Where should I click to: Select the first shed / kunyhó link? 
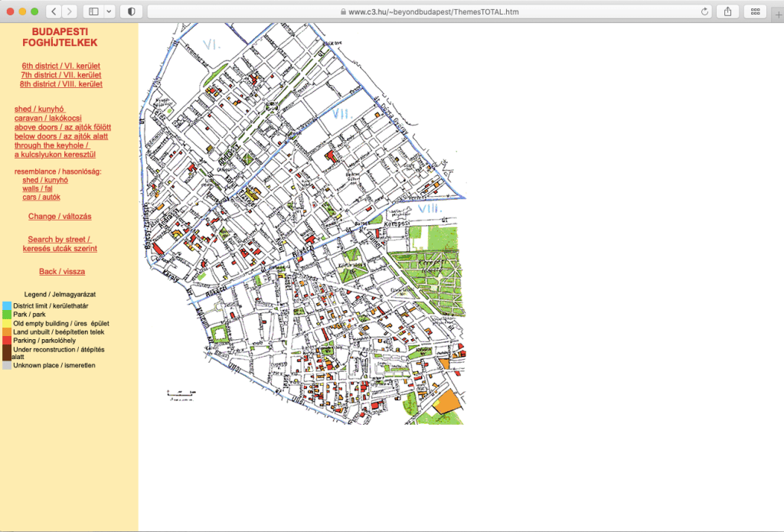[40, 109]
